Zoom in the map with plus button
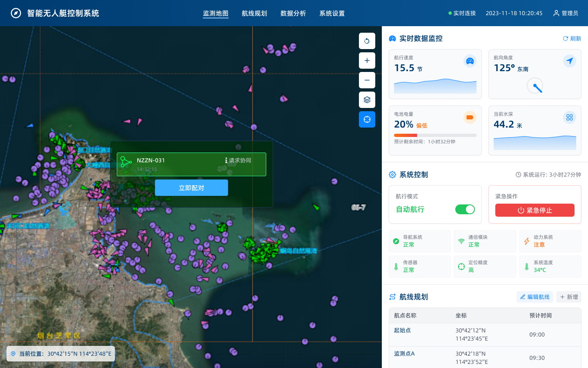588x368 pixels. 367,61
